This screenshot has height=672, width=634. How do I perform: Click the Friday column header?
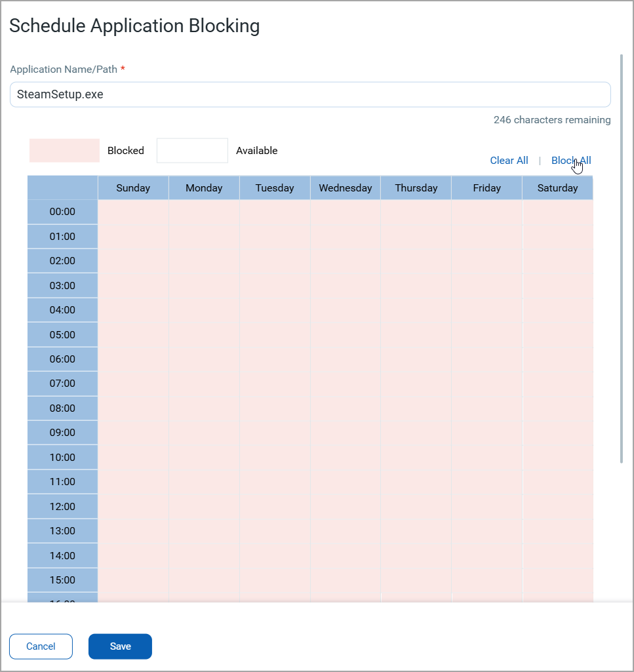(486, 188)
